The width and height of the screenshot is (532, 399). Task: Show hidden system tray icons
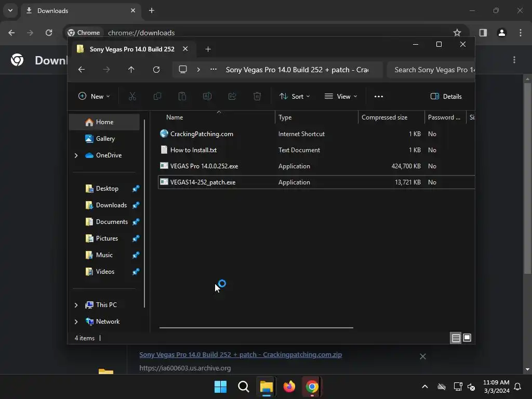[425, 387]
